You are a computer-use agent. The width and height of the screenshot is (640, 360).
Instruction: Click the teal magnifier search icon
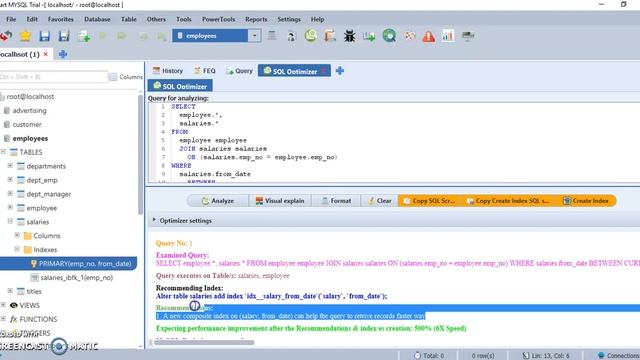tap(389, 36)
